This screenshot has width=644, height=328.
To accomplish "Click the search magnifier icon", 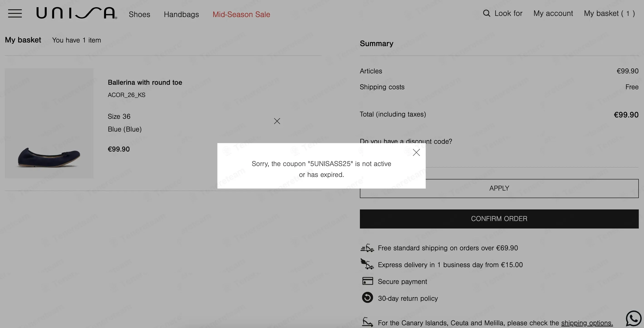I will 487,13.
